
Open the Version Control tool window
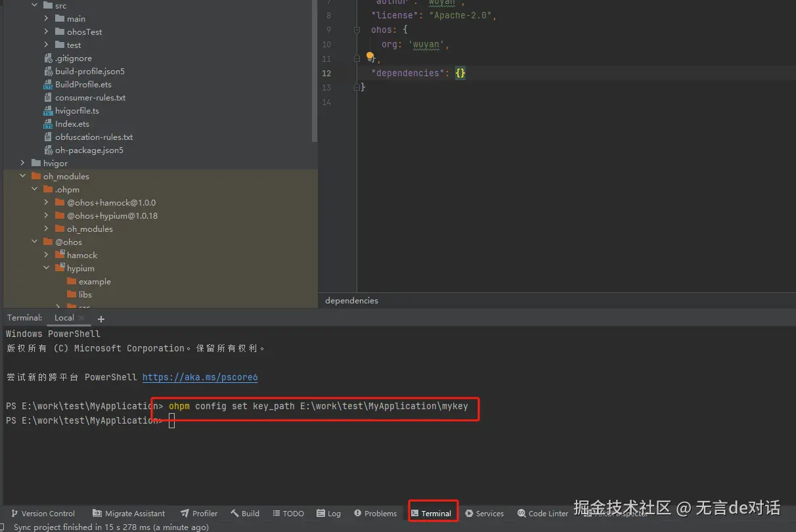(x=43, y=513)
